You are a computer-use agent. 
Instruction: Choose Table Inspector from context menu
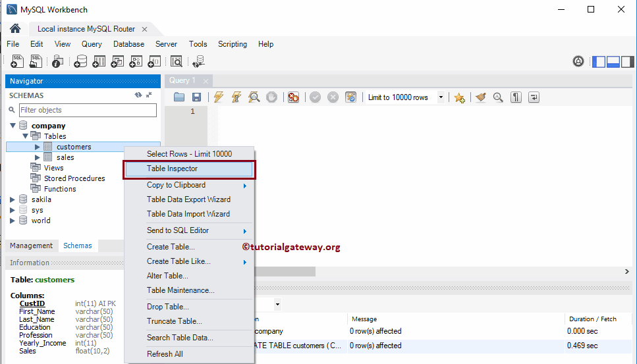(x=189, y=169)
